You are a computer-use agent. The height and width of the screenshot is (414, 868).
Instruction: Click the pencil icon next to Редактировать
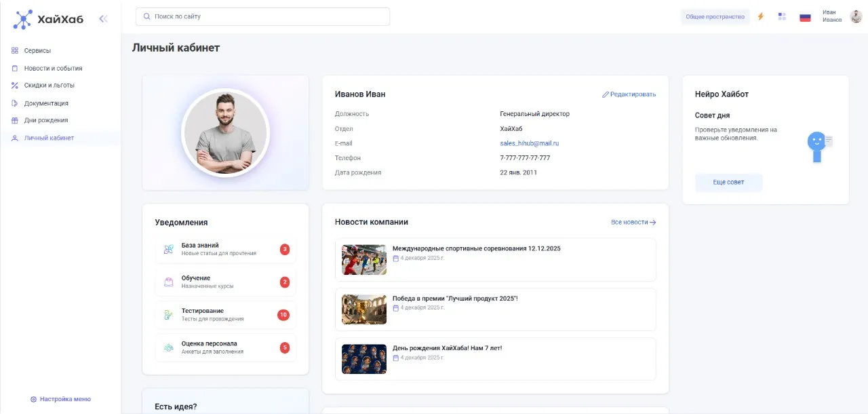[x=606, y=94]
